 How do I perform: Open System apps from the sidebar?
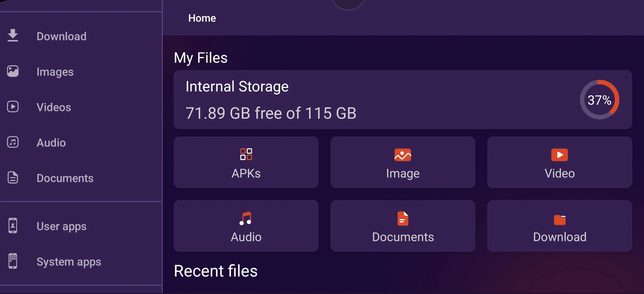click(69, 262)
